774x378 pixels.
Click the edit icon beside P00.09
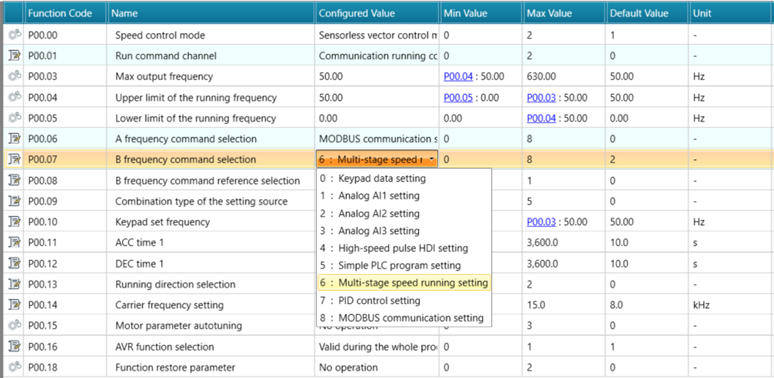14,201
